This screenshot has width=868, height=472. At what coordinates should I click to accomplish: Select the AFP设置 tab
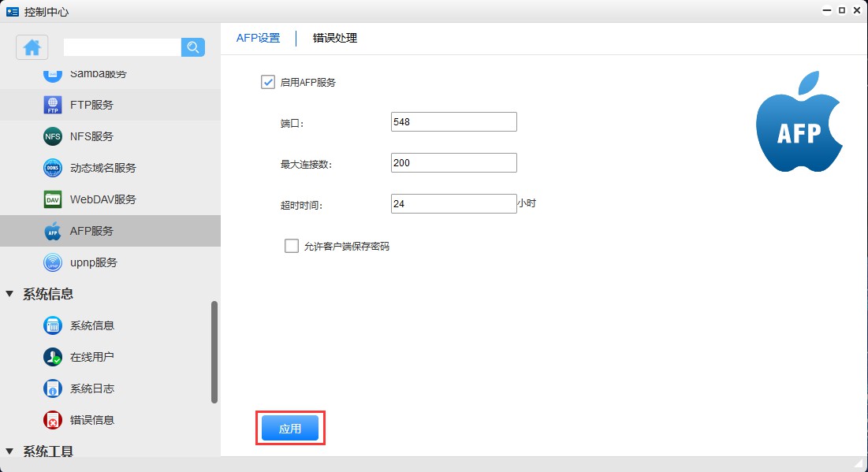pyautogui.click(x=258, y=38)
